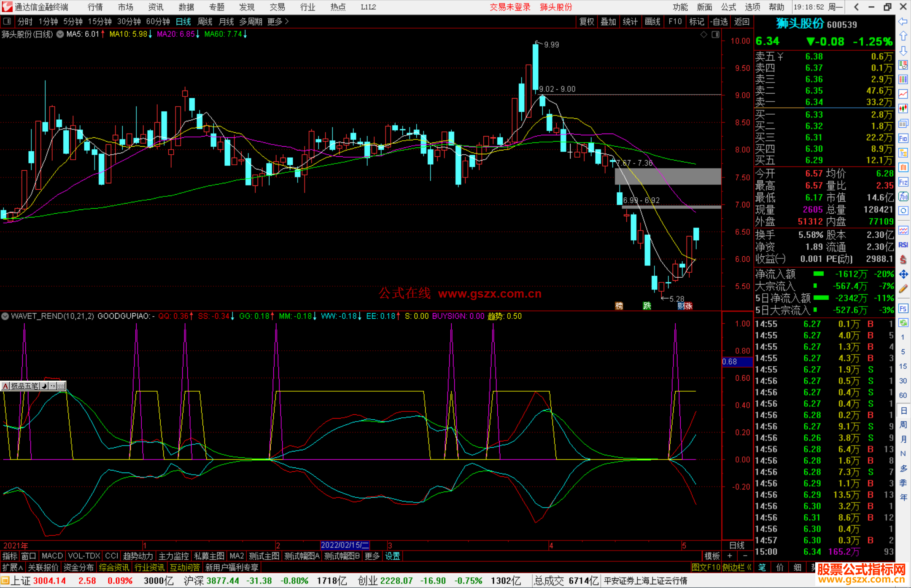Click the 交易未登录 login link
911x588 pixels.
point(510,7)
